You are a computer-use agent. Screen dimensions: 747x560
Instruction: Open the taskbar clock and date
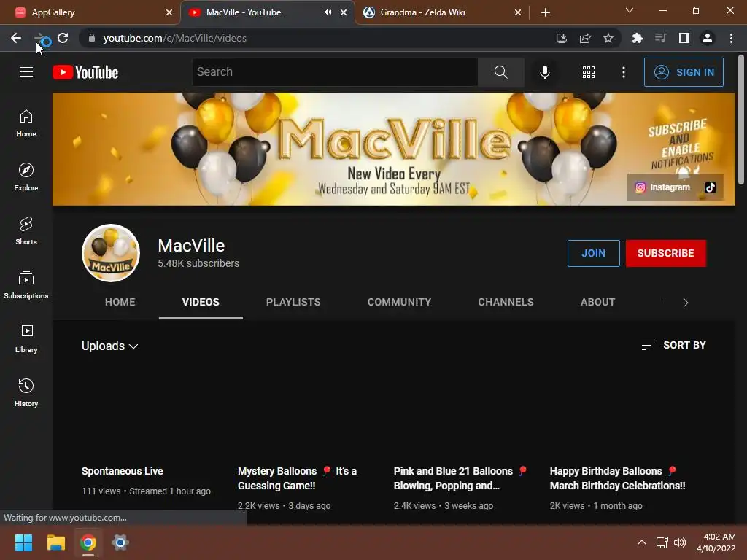(717, 542)
